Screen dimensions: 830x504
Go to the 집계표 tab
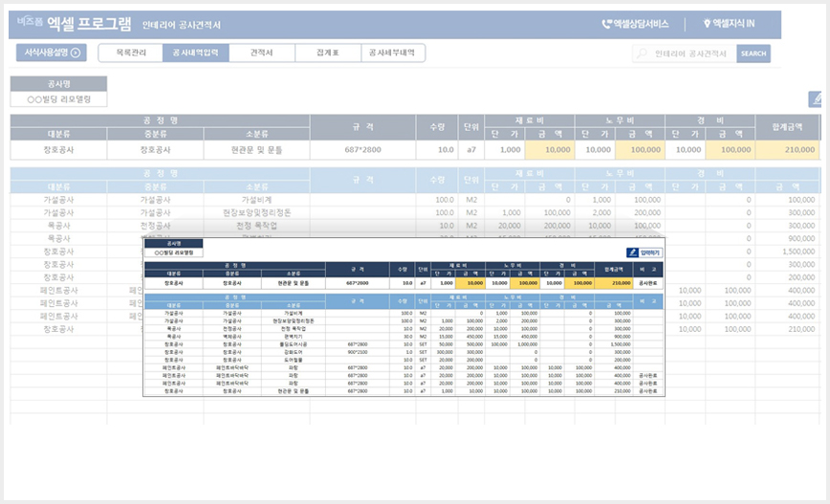point(328,53)
